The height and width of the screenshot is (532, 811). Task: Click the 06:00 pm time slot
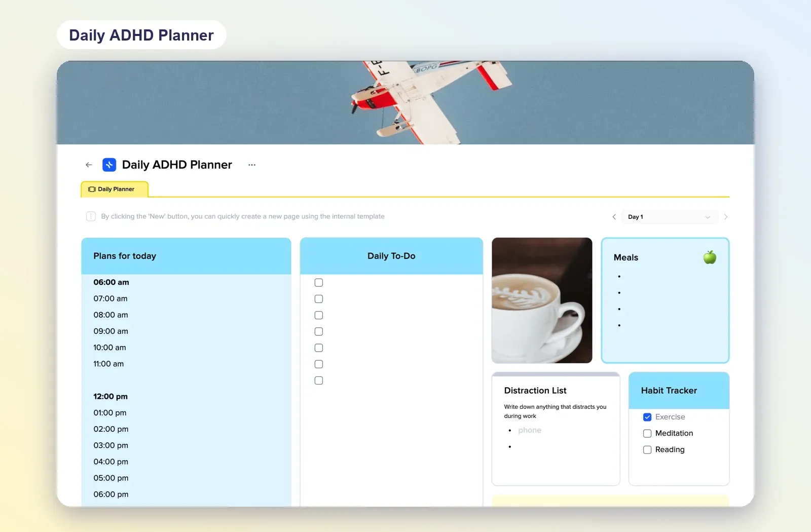111,494
